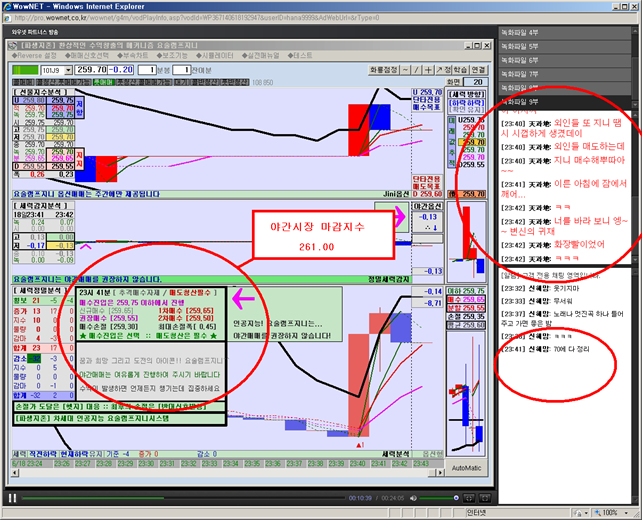Click the Internet Explorer icon in title bar
Viewport: 642px width, 520px height.
coord(7,6)
